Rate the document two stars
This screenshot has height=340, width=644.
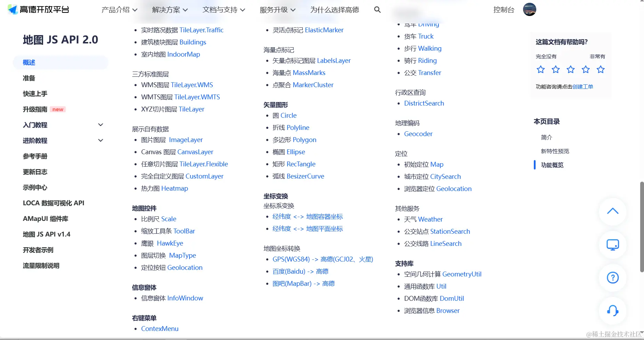pos(556,69)
